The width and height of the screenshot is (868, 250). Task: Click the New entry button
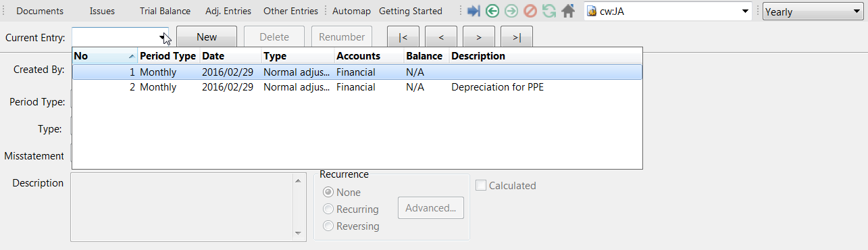207,37
